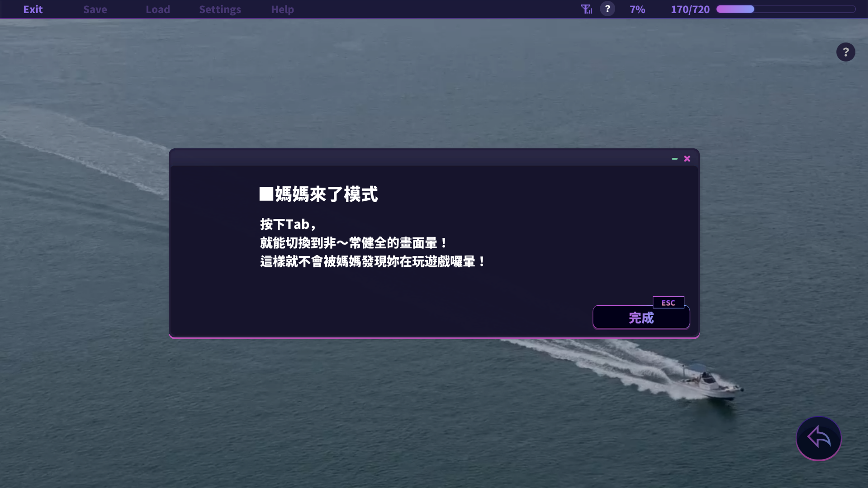
Task: Click the 按下Tab instruction text
Action: pos(288,224)
